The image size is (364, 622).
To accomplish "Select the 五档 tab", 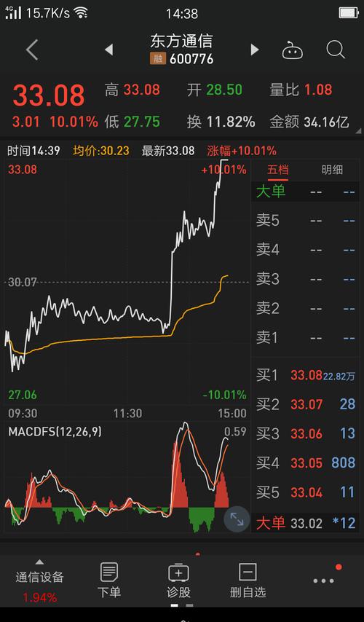I will click(277, 170).
